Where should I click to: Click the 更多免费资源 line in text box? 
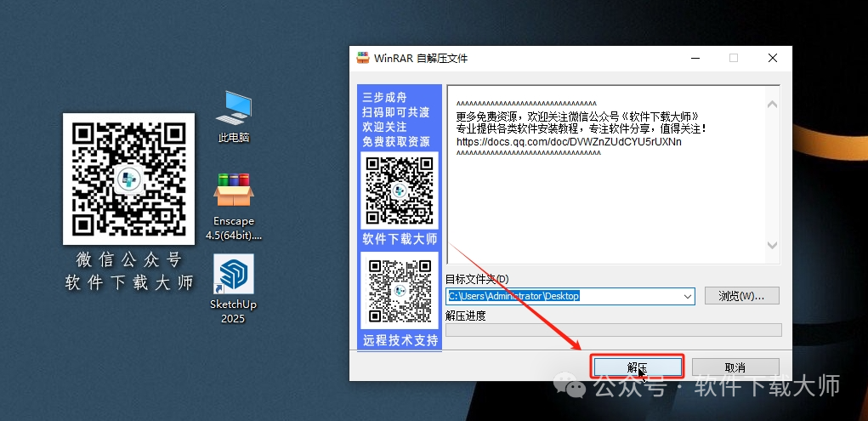point(577,117)
